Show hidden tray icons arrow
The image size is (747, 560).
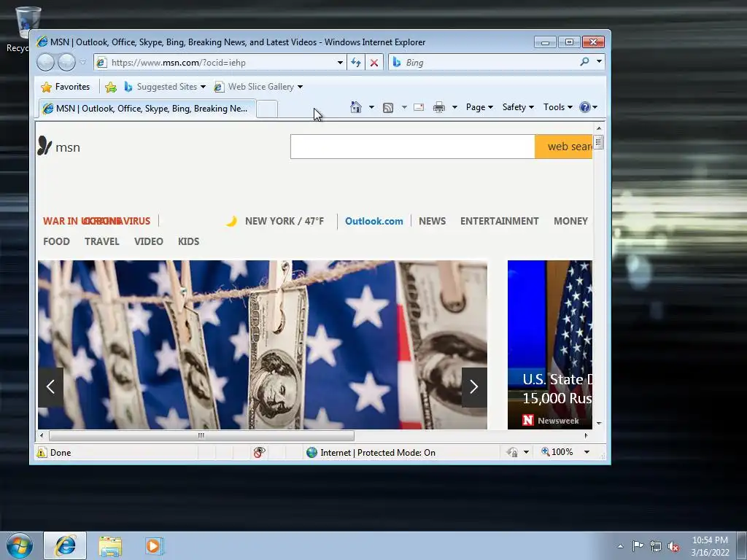(620, 546)
